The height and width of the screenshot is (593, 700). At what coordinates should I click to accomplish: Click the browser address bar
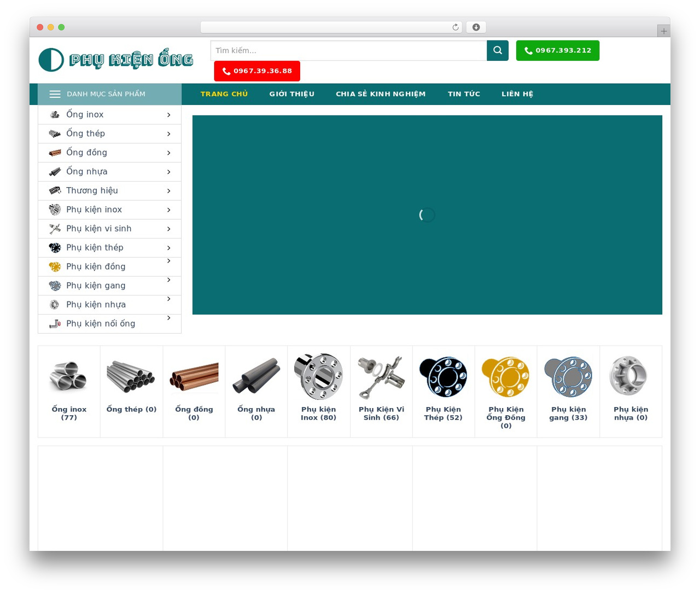331,27
